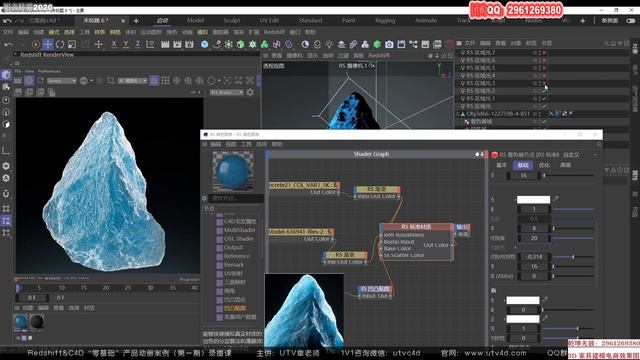The height and width of the screenshot is (360, 640).
Task: Select the blue material thumbnail in material manager
Action: click(x=20, y=322)
